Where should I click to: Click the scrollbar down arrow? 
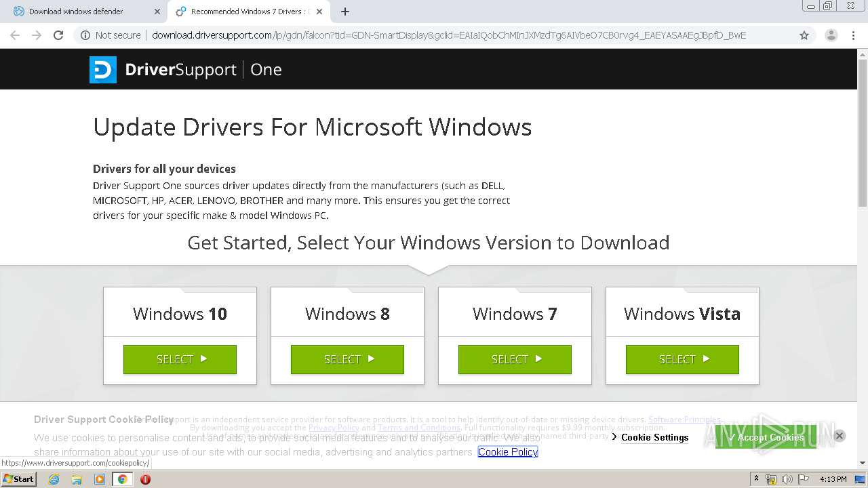(x=863, y=463)
